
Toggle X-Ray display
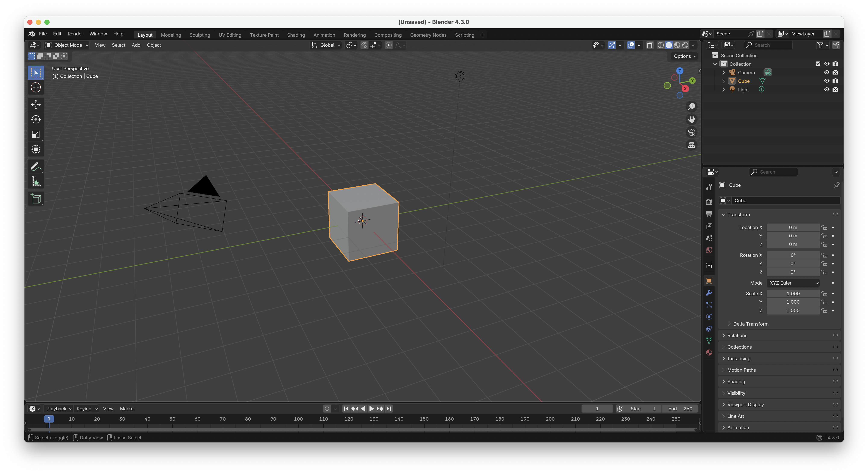(650, 45)
